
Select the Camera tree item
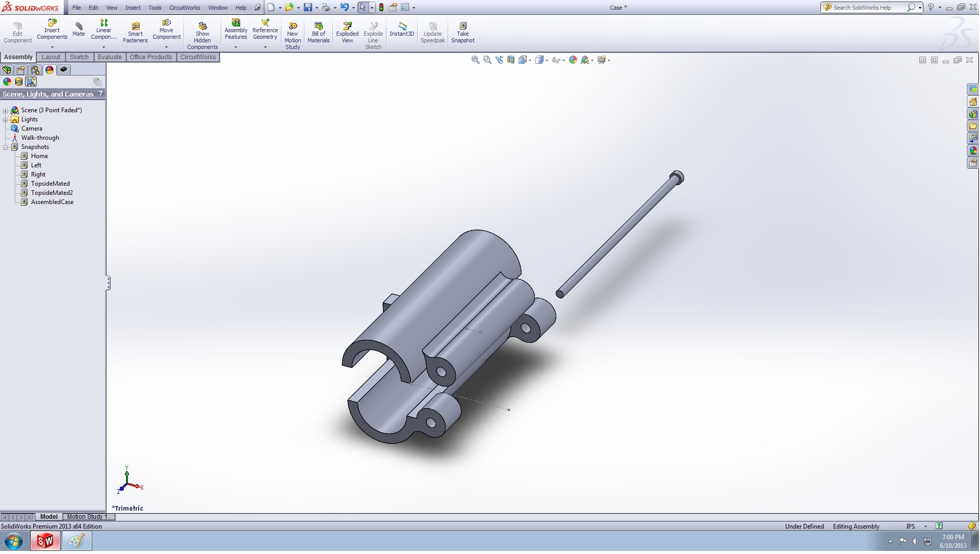[x=32, y=129]
